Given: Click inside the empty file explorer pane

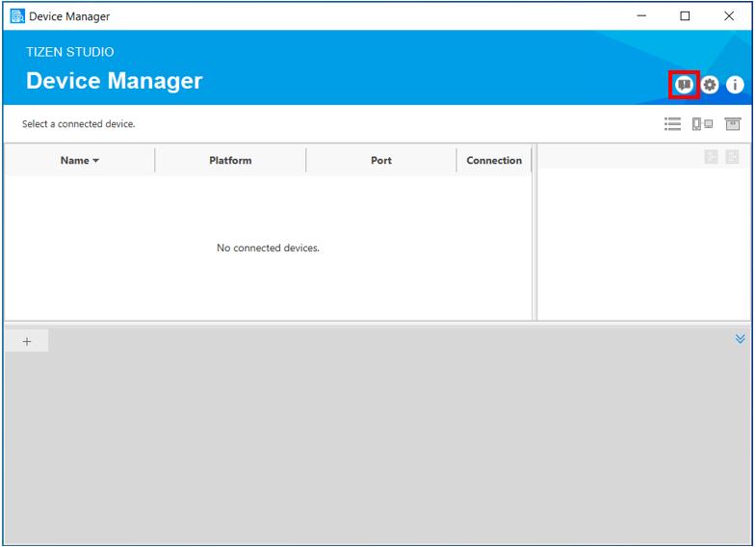Looking at the screenshot, I should (643, 246).
